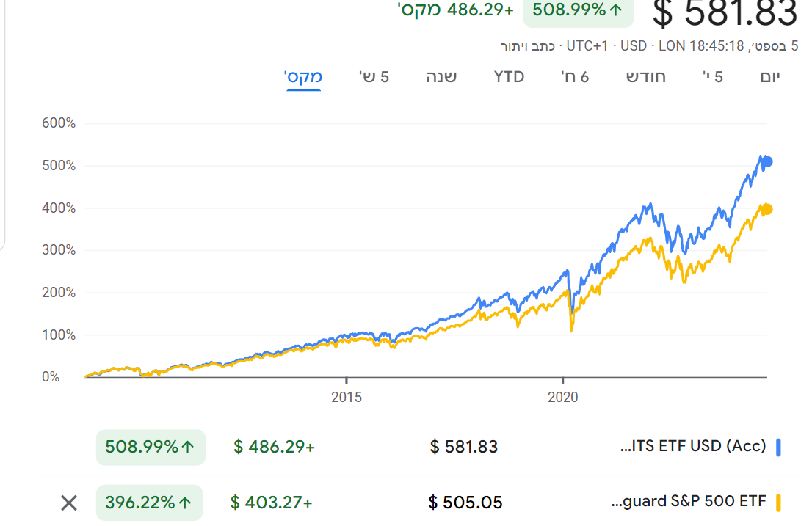Switch to the יום (1 day) range tab
Image resolution: width=812 pixels, height=526 pixels.
point(769,76)
